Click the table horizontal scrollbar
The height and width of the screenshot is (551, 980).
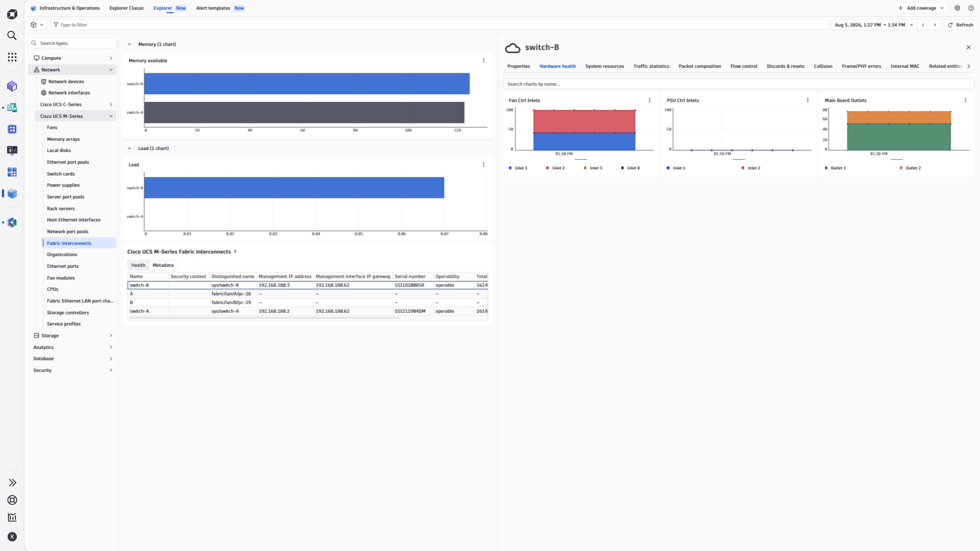264,318
